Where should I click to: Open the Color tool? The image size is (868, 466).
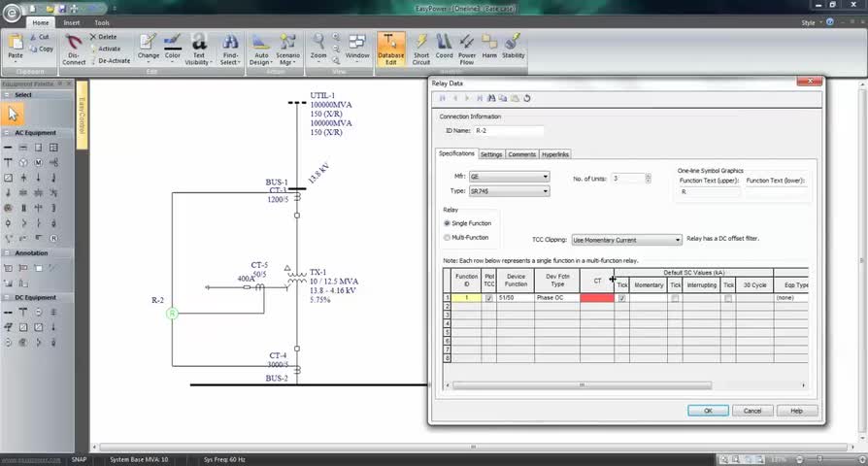(173, 47)
